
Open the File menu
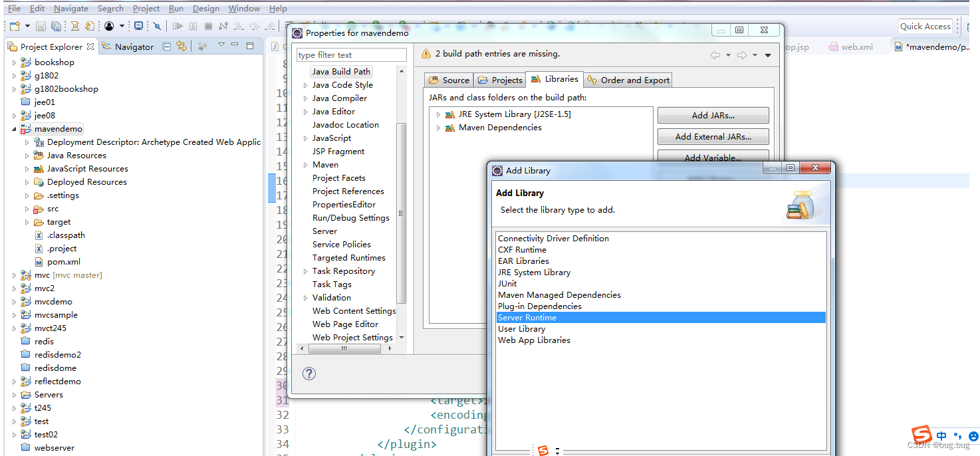[13, 8]
